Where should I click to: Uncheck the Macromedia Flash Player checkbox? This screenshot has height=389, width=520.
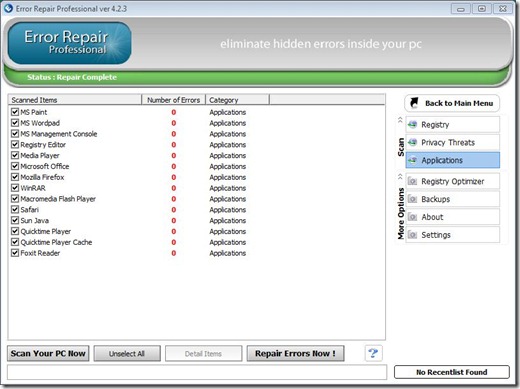15,198
